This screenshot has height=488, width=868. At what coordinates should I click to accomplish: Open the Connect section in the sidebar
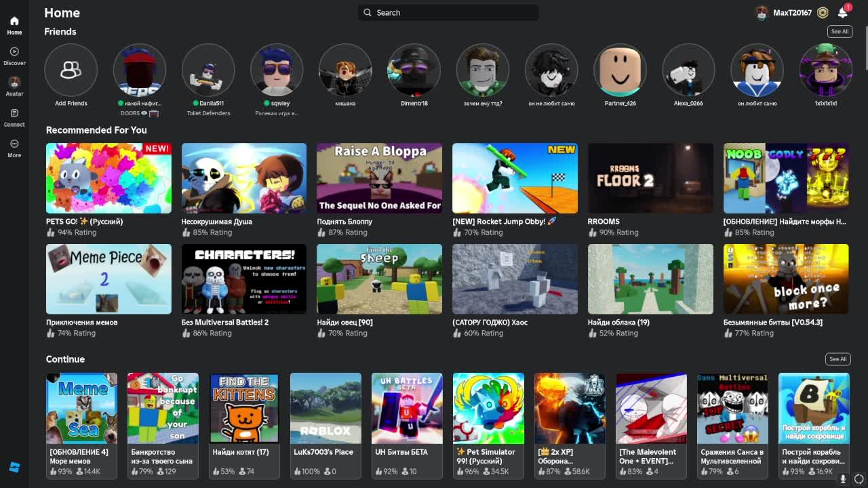(x=14, y=118)
